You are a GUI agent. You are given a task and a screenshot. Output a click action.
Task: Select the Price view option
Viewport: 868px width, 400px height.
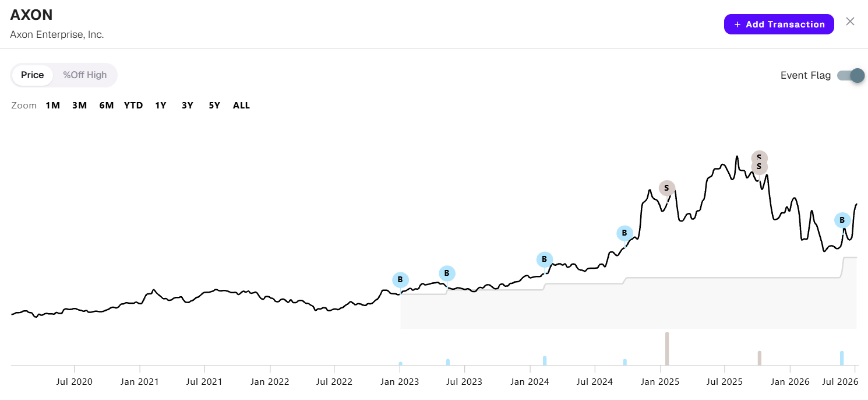[x=33, y=75]
